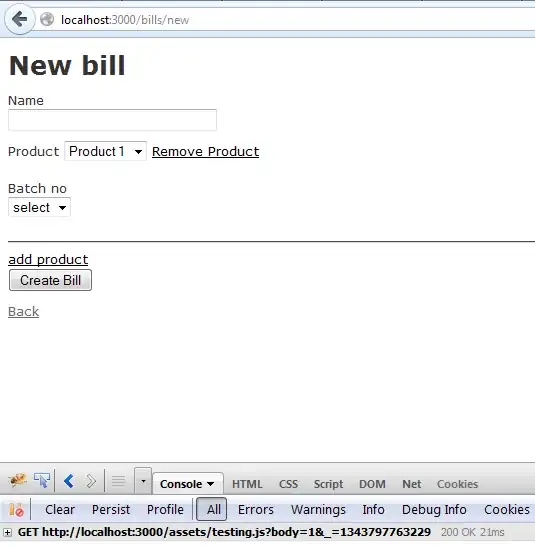Open the Firebug bug icon menu

point(17,480)
